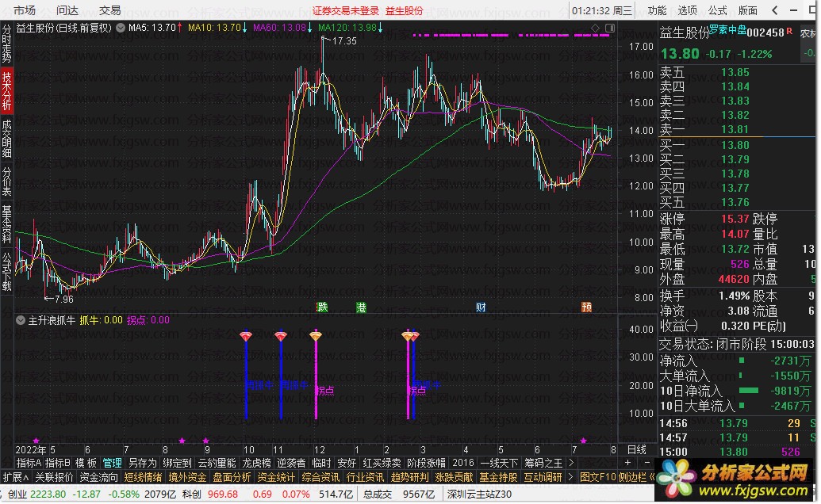
Task: Apply the 龙虎榜 indicator
Action: click(256, 463)
